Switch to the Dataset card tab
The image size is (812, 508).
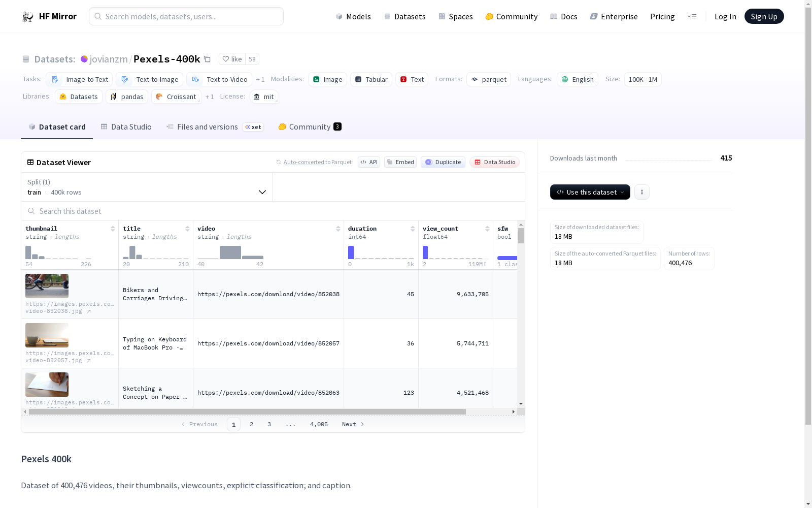57,127
